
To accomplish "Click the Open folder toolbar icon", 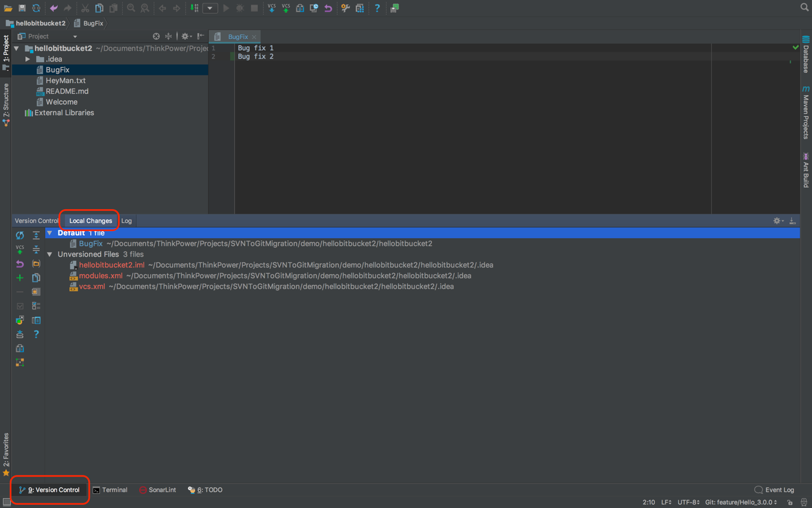I will pos(8,8).
